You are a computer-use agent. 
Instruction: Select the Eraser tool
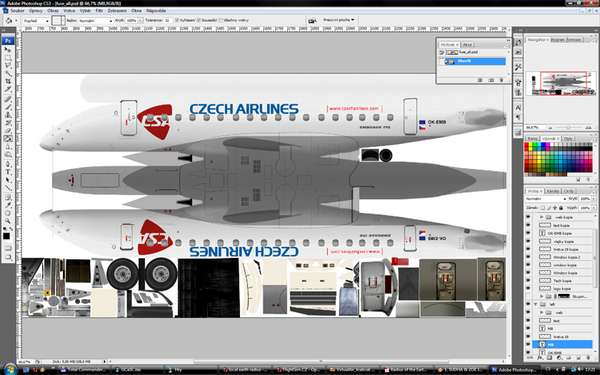click(8, 131)
